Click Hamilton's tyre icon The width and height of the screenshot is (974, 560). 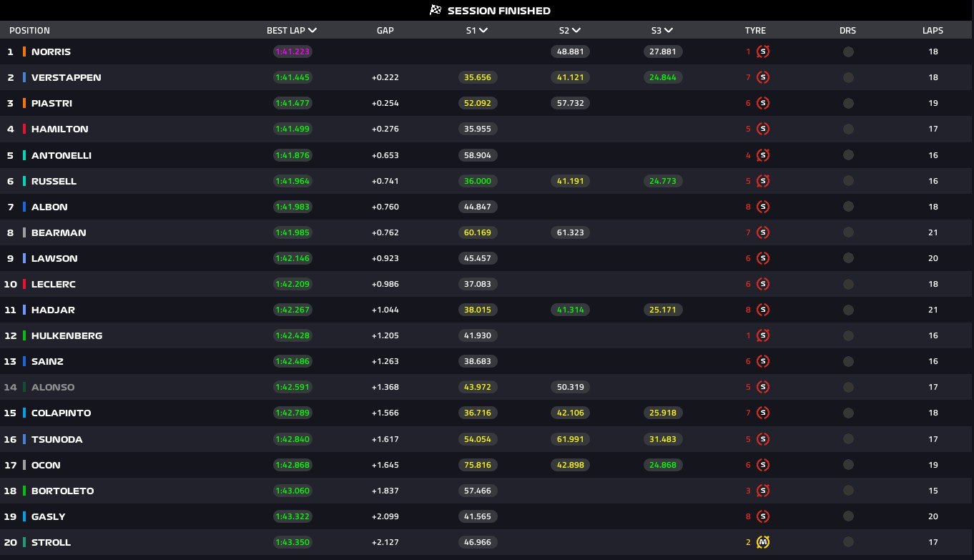coord(762,129)
